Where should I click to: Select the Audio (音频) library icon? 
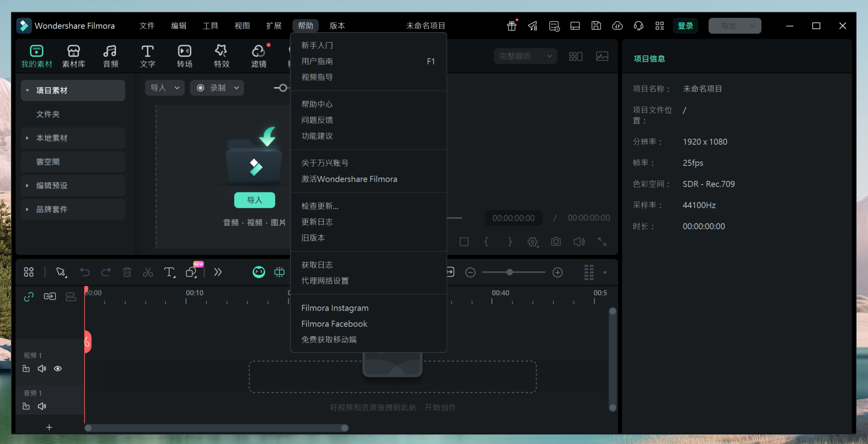click(x=110, y=56)
